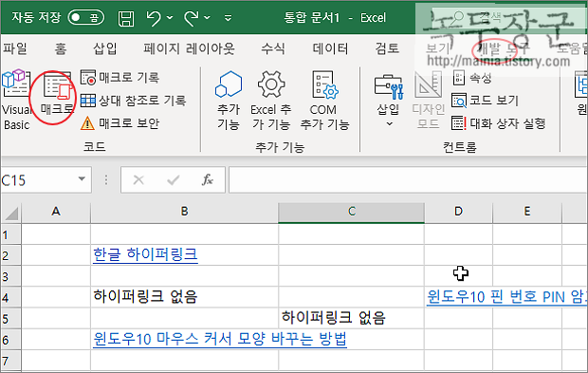The height and width of the screenshot is (373, 588).
Task: Confirm entry with the check mark
Action: pyautogui.click(x=173, y=180)
